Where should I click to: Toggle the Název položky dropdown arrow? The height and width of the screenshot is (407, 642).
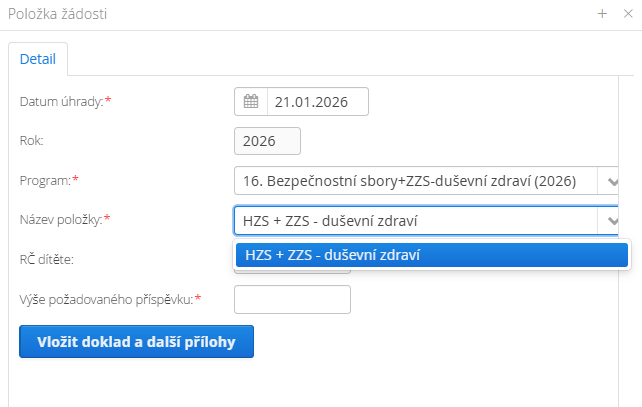click(611, 220)
